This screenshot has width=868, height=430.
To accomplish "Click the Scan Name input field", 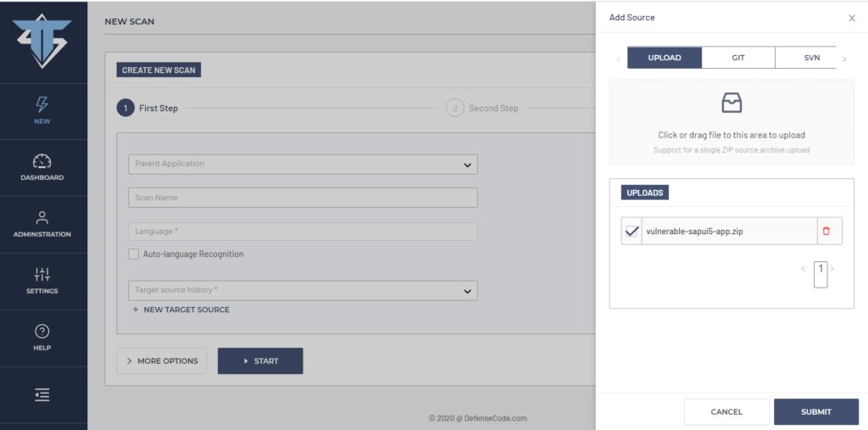I will pyautogui.click(x=303, y=198).
